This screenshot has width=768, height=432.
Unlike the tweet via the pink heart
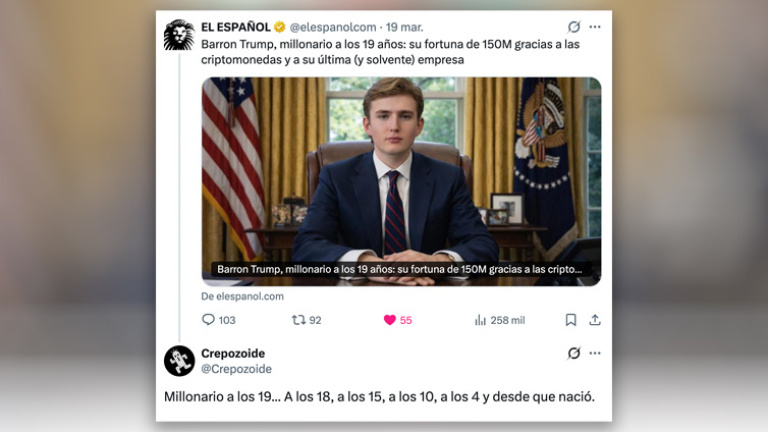point(389,320)
